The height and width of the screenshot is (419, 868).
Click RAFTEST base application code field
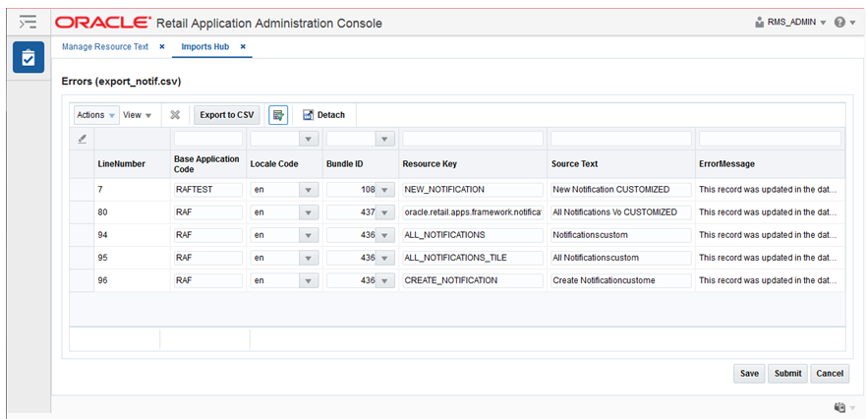click(x=208, y=190)
